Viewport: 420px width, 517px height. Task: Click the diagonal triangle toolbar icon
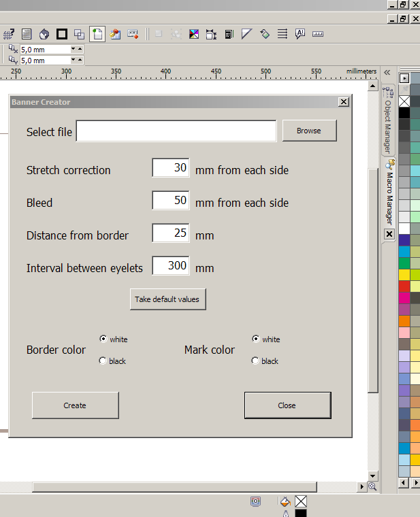pos(247,34)
